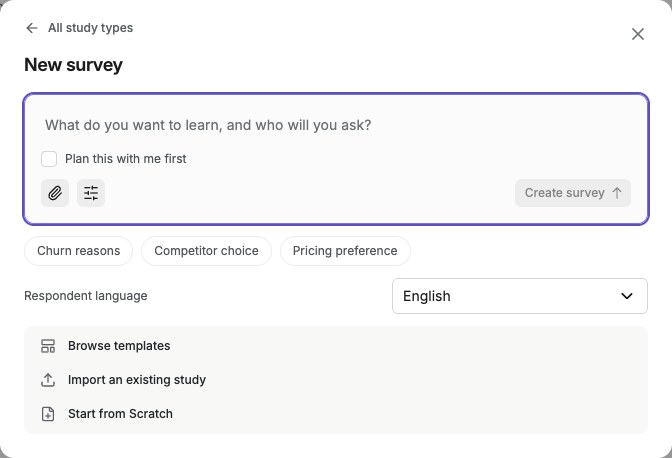Select the Churn reasons suggestion
The image size is (672, 458).
(78, 251)
